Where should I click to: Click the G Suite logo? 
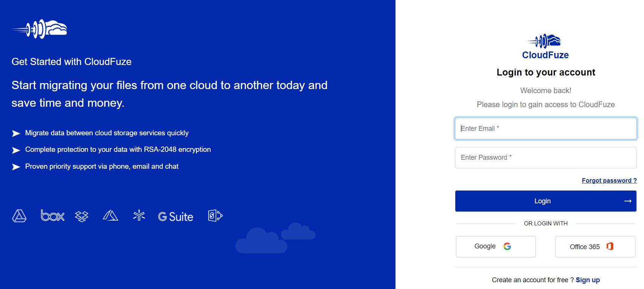click(176, 216)
